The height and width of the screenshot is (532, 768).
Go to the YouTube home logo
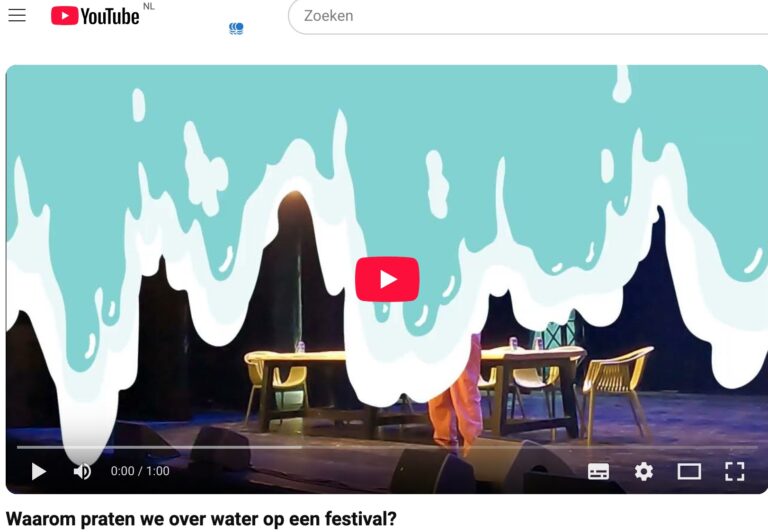(95, 16)
